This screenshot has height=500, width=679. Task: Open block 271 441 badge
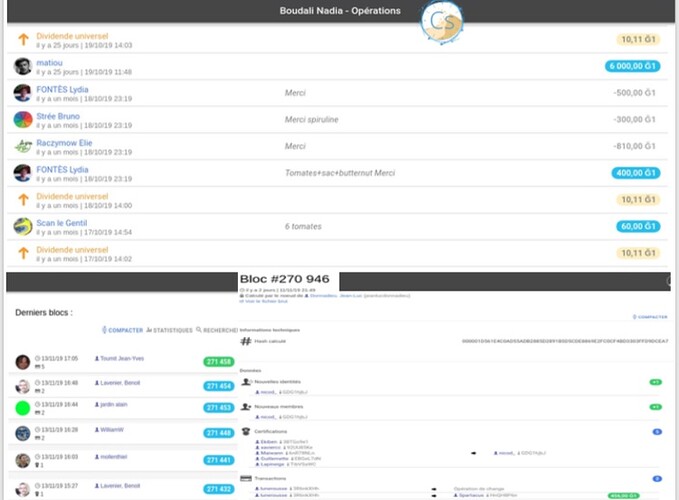(x=219, y=460)
